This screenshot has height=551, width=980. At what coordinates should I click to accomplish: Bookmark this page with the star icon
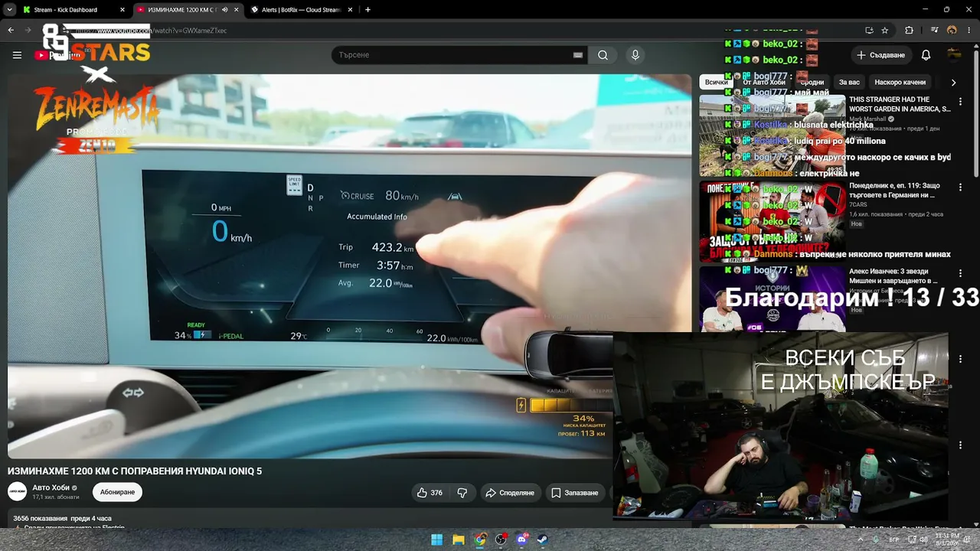pyautogui.click(x=885, y=31)
